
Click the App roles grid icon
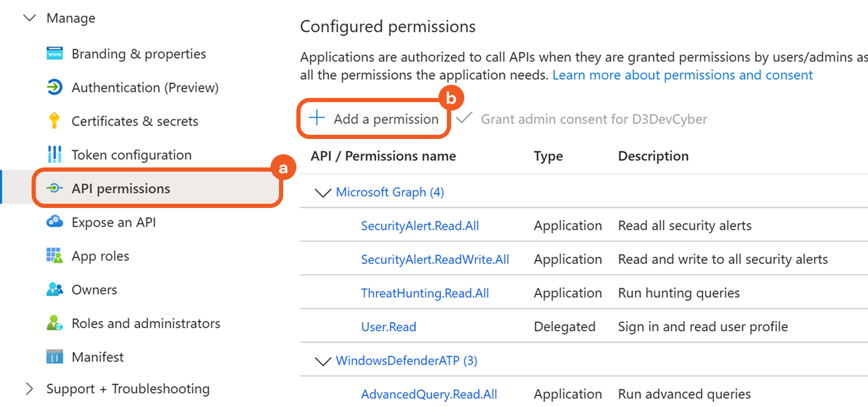pyautogui.click(x=55, y=256)
